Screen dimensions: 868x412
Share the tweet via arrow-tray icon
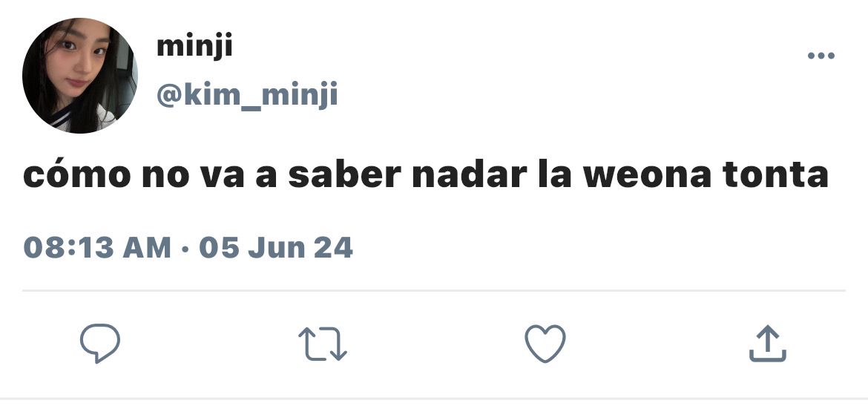768,343
